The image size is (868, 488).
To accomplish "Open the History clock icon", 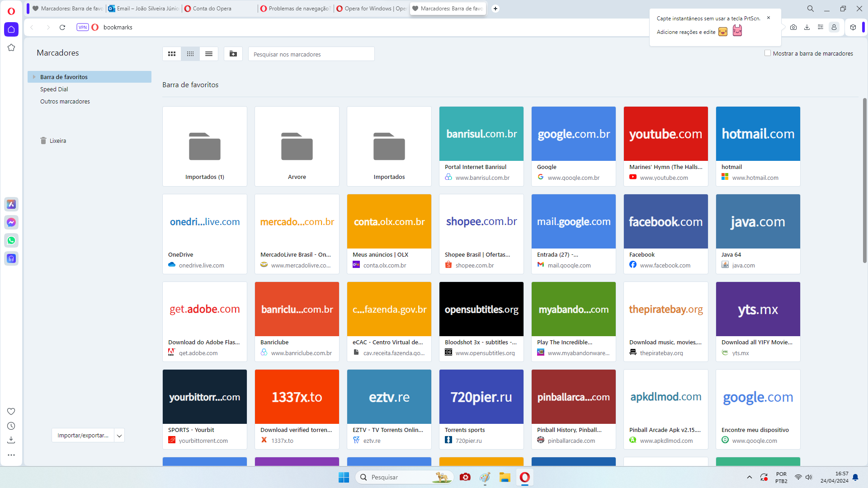I will coord(11,426).
